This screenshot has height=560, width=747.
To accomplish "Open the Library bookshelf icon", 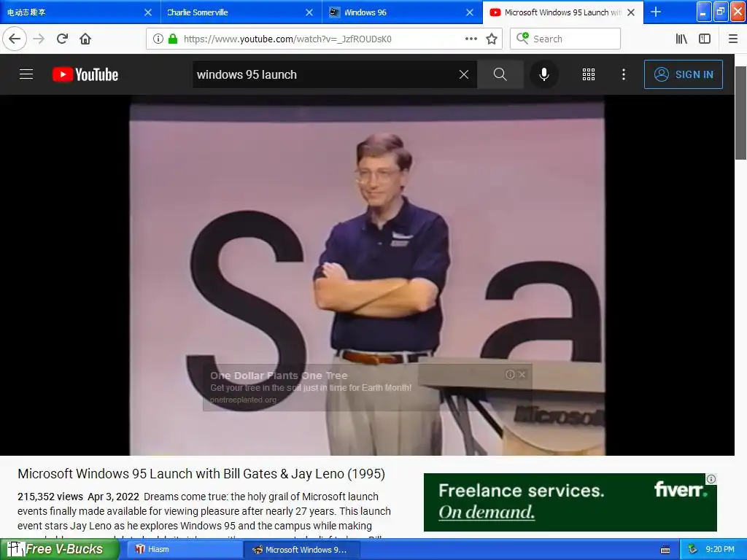I will pyautogui.click(x=681, y=39).
